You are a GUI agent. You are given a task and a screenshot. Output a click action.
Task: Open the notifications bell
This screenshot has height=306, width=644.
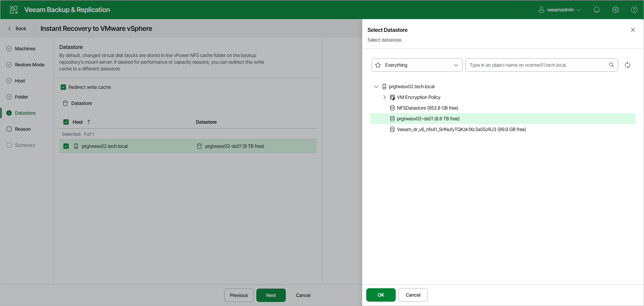[596, 10]
